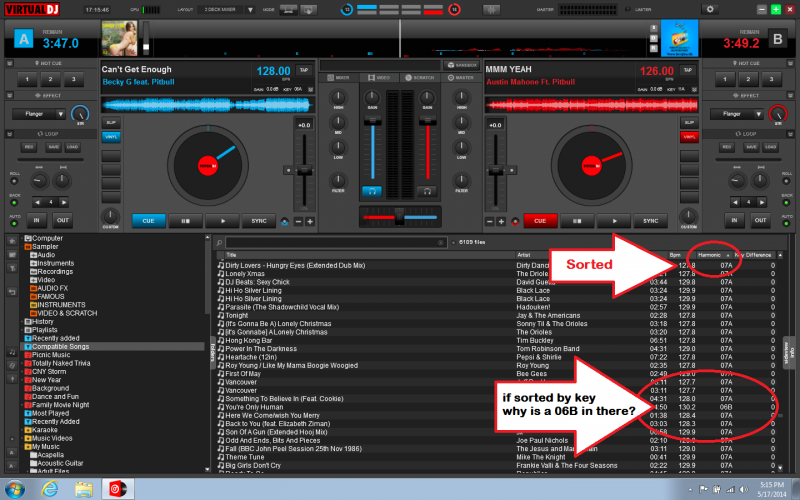The image size is (800, 500).
Task: Toggle deck B SLIP mode
Action: coord(689,122)
